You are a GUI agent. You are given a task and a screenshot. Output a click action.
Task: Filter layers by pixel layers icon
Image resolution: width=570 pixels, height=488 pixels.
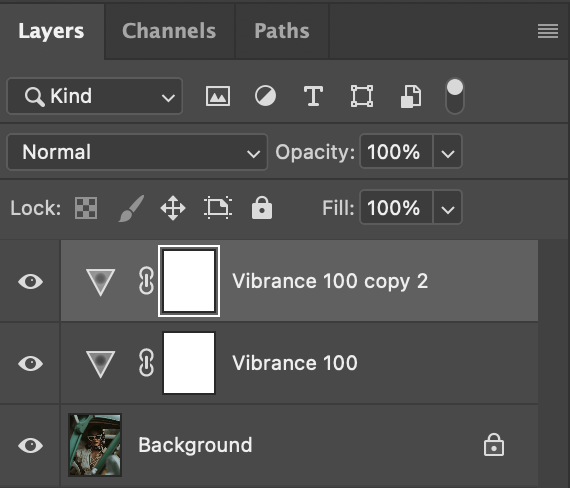(218, 96)
